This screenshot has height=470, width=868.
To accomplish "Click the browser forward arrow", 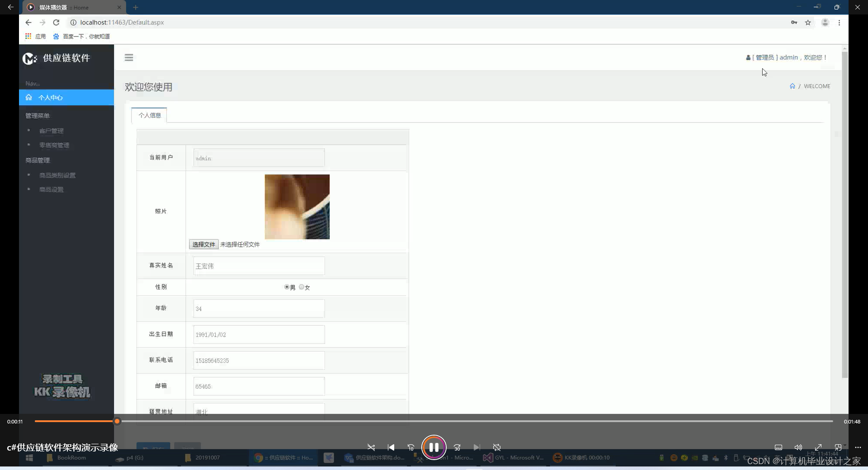I will coord(42,23).
